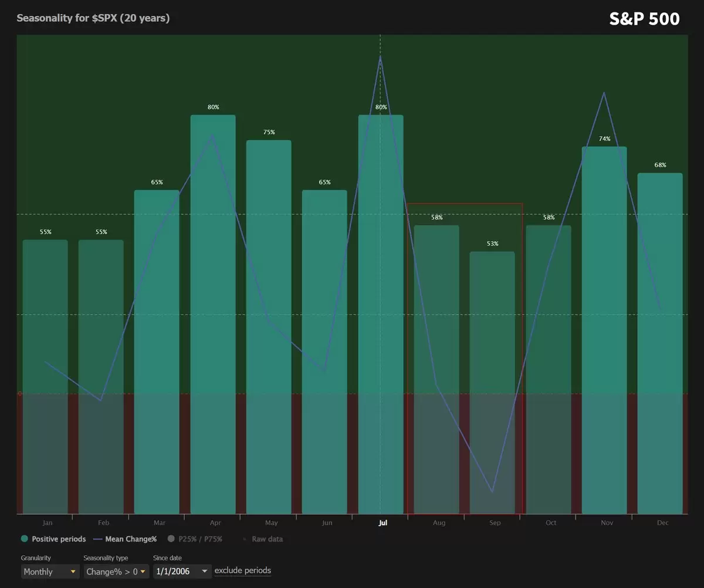Click the Dec x-axis label
This screenshot has height=588, width=704.
662,523
